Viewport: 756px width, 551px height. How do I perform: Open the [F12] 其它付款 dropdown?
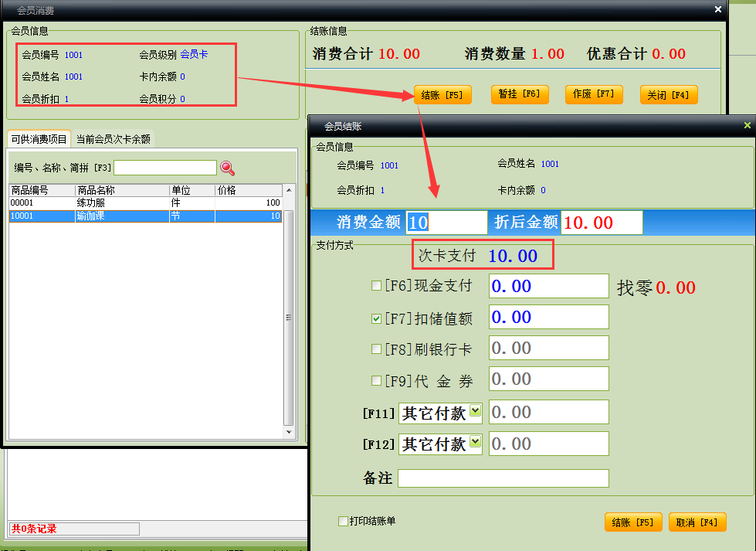(475, 441)
